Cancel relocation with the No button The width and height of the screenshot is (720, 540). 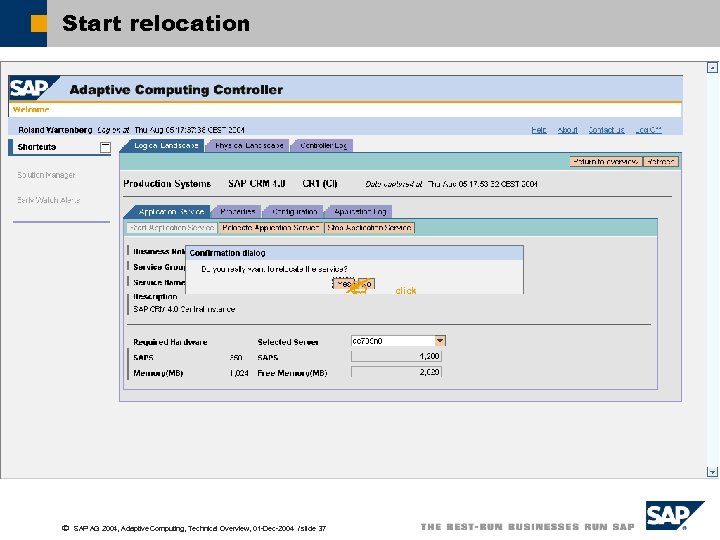coord(366,284)
